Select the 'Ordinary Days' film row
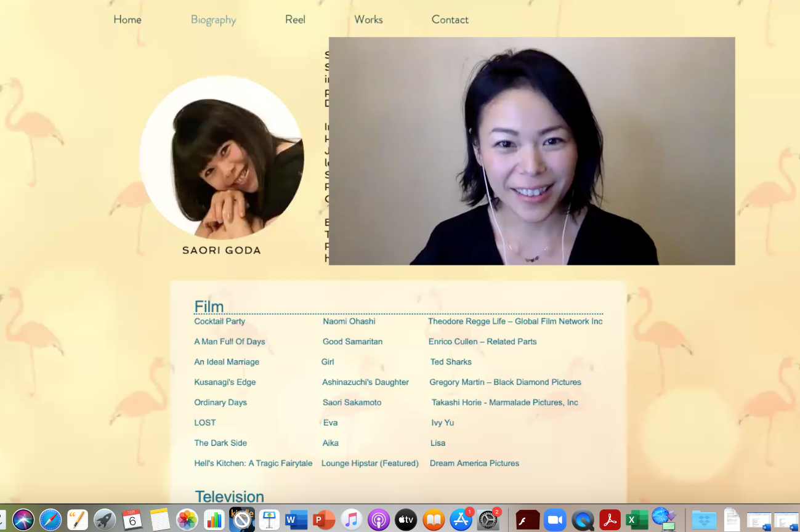Screen dimensions: 800x532 220,403
